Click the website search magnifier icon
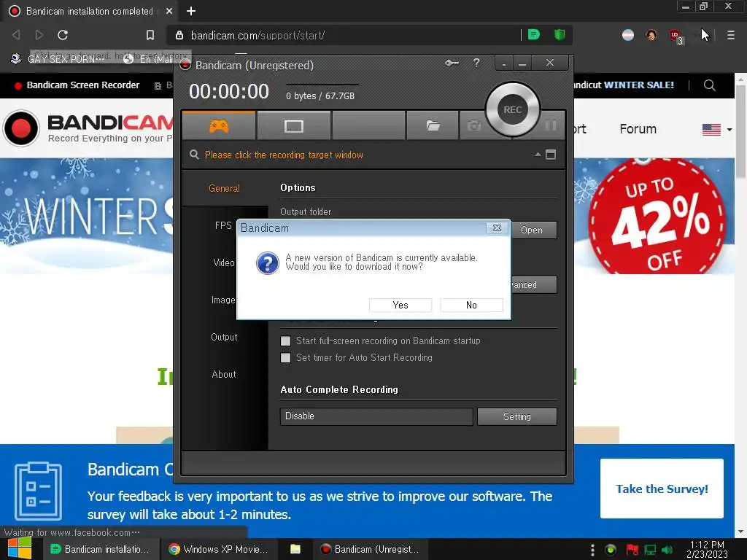The width and height of the screenshot is (747, 560). tap(709, 85)
